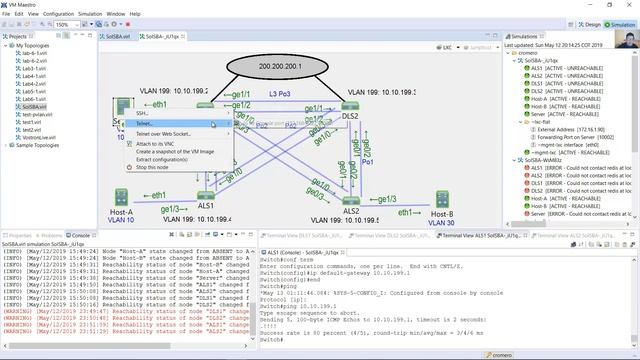Stop simulation with red toolbar icon

(x=128, y=24)
